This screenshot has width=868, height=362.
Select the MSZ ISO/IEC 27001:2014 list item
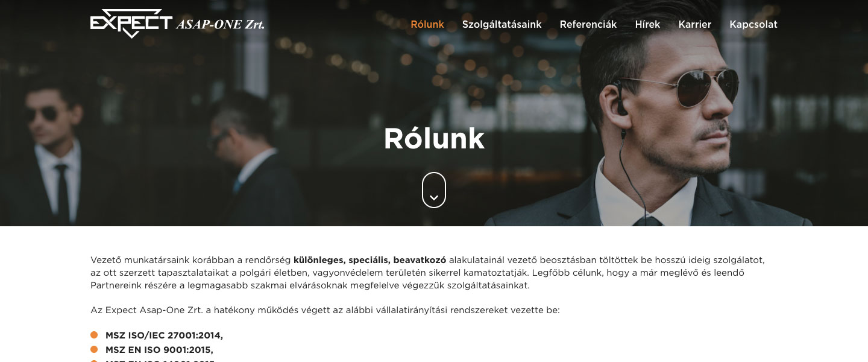164,335
